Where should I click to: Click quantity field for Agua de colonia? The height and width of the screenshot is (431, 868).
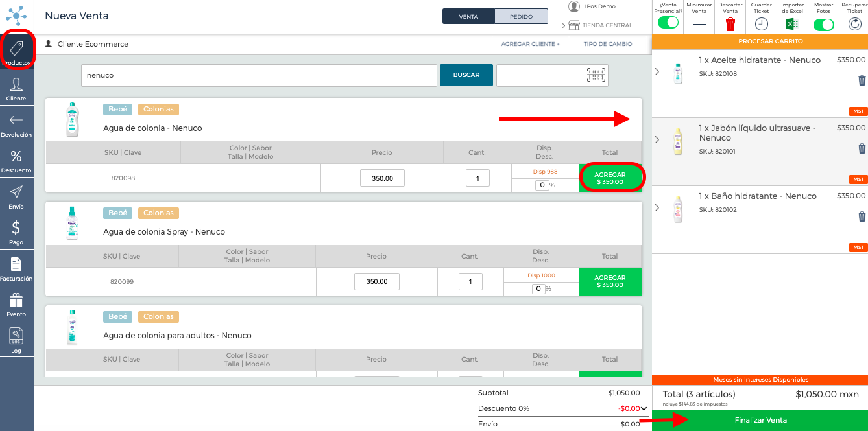[477, 178]
